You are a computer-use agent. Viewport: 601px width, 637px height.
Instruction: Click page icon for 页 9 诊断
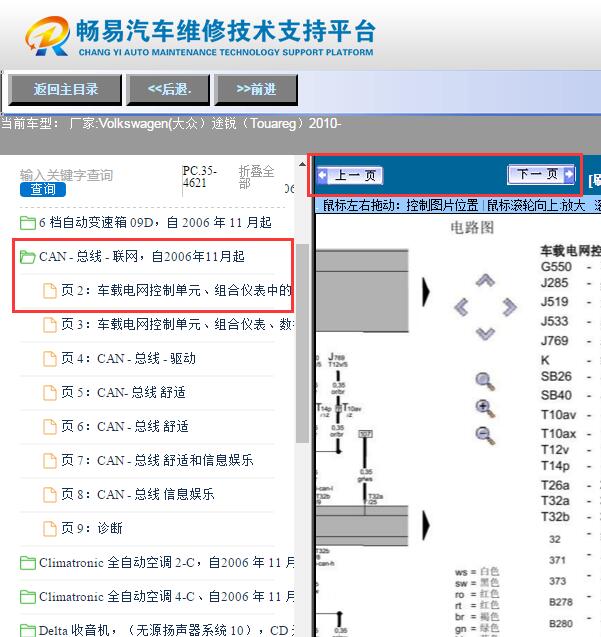(x=50, y=529)
